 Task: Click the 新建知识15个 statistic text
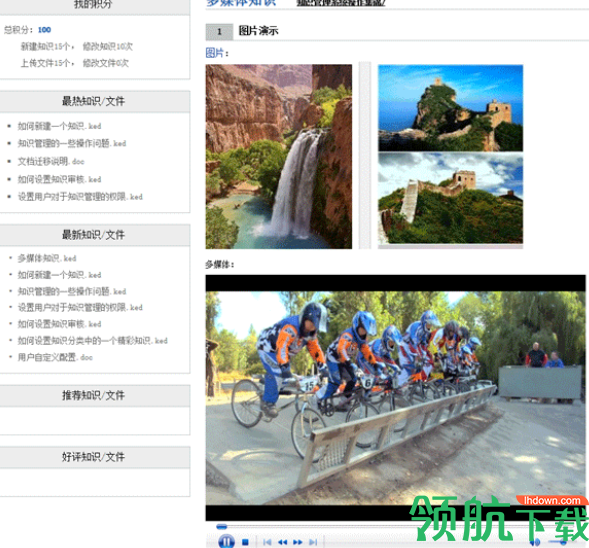(x=45, y=47)
